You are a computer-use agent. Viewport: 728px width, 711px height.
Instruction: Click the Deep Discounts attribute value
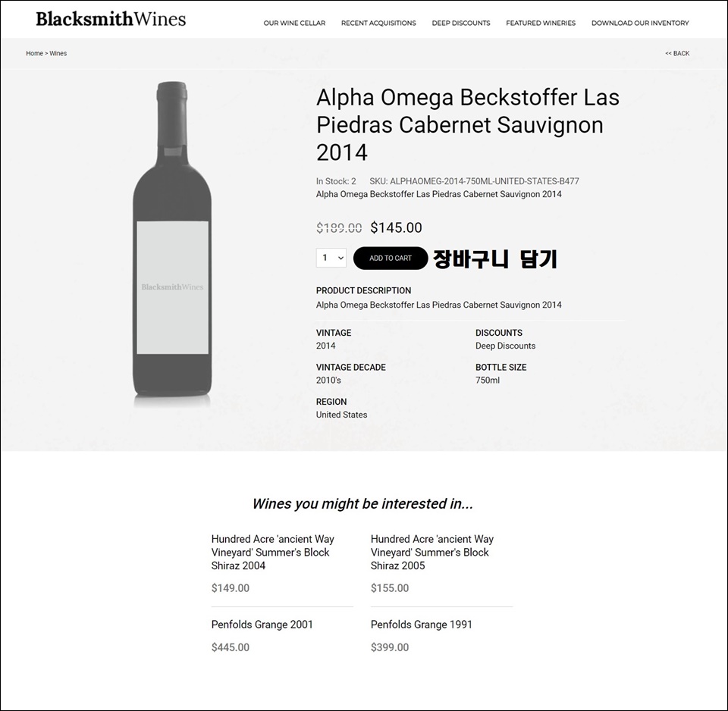click(505, 346)
